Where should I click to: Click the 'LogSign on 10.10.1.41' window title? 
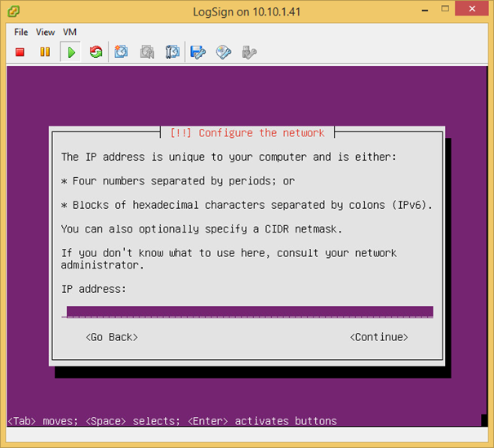tap(247, 12)
